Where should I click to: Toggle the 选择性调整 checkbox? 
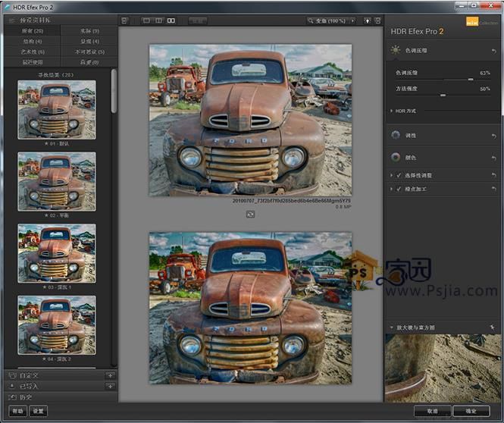(x=399, y=175)
